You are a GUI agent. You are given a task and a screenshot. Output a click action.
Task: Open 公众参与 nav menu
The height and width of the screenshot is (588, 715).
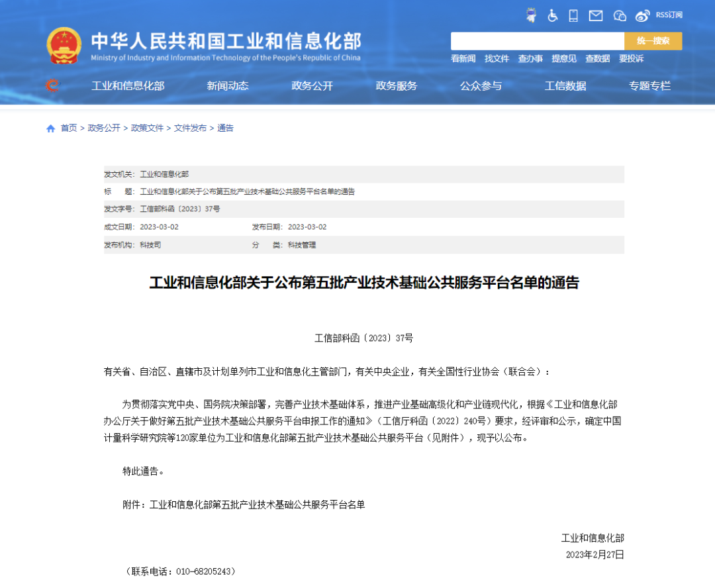[481, 86]
